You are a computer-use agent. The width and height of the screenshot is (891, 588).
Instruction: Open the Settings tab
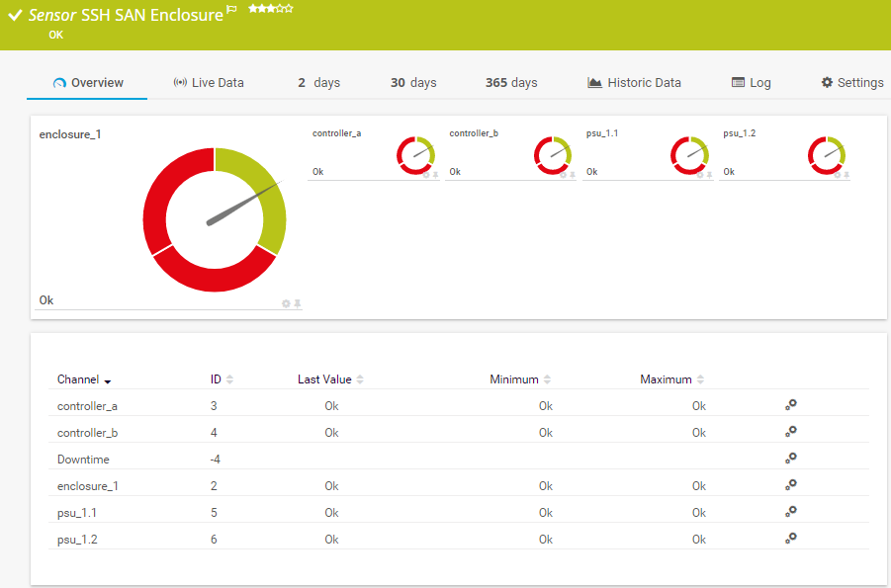(851, 83)
